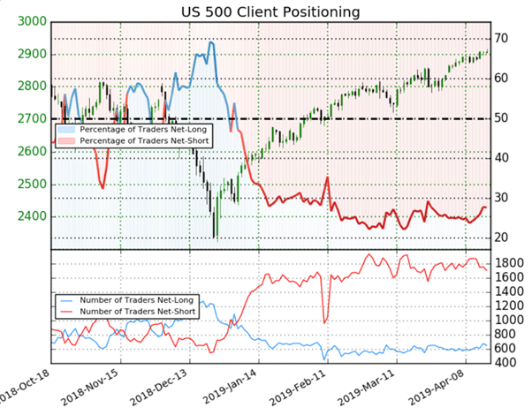The width and height of the screenshot is (532, 415).
Task: Select legend text Percentage of Traders Net-Long
Action: [x=143, y=130]
